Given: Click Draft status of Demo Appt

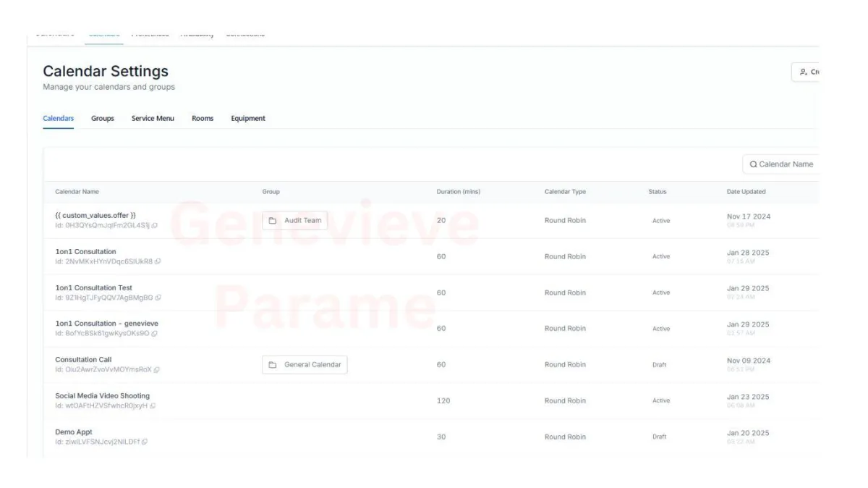Looking at the screenshot, I should tap(659, 437).
